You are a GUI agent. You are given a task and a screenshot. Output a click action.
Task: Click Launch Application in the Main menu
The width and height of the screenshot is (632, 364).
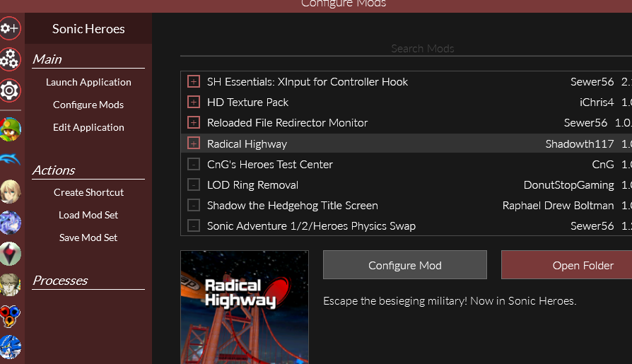coord(88,82)
